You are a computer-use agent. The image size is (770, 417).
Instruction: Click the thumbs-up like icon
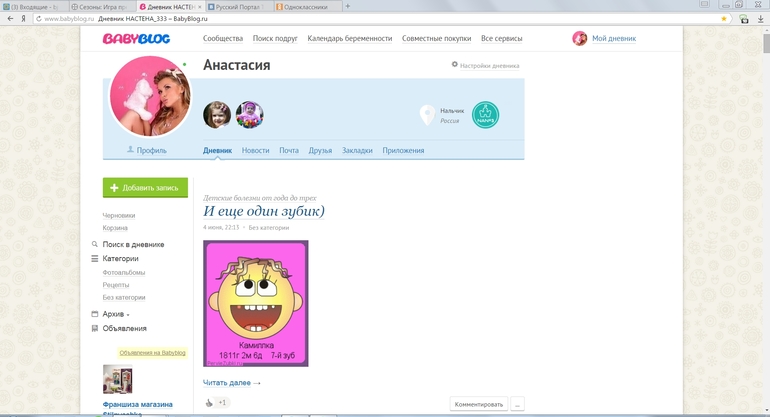pyautogui.click(x=209, y=403)
